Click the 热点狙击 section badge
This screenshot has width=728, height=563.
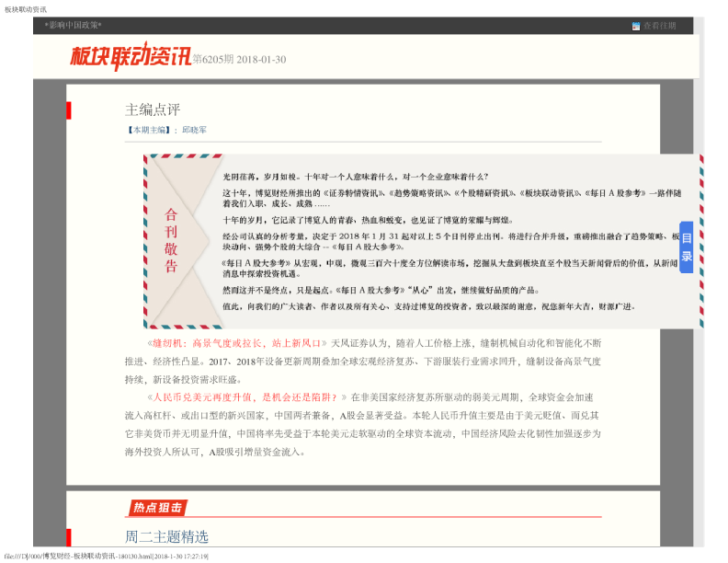tap(157, 507)
